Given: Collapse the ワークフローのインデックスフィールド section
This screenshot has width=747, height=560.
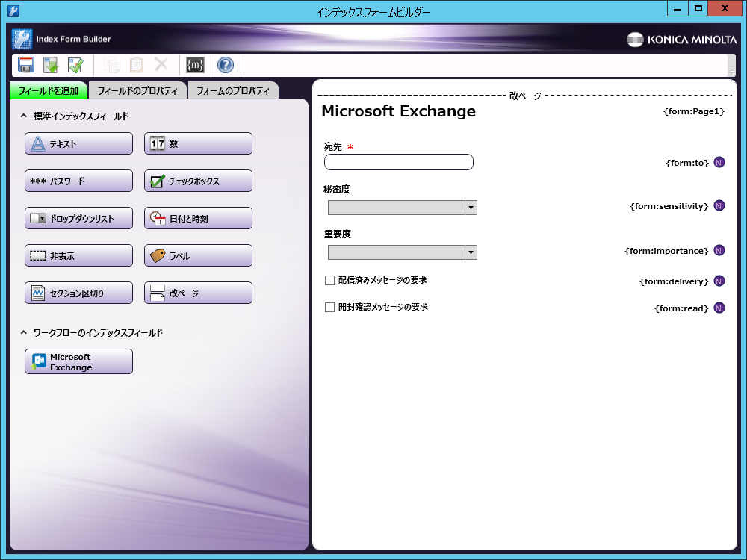Looking at the screenshot, I should [23, 332].
